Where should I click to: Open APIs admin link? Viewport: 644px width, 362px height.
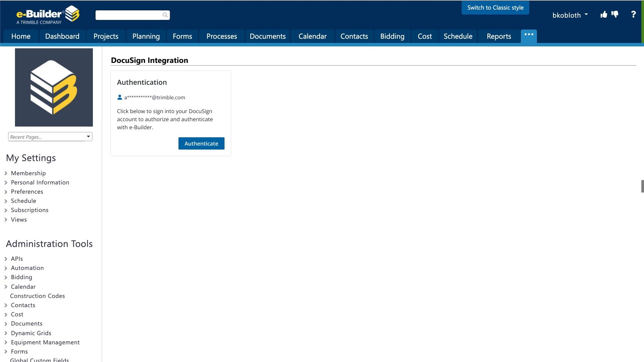click(17, 259)
